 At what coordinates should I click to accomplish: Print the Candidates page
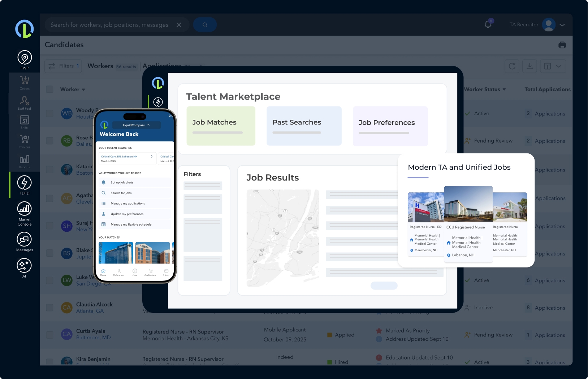pos(562,45)
